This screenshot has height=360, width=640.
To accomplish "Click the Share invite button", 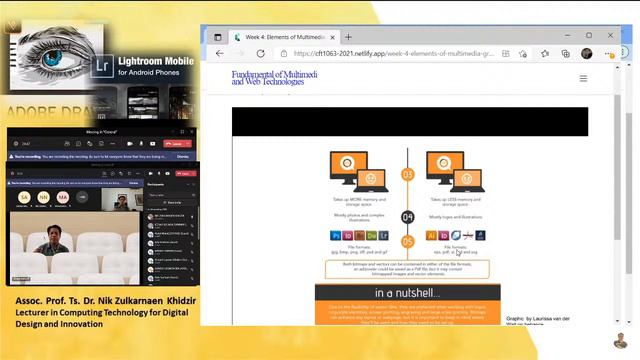I will (172, 202).
